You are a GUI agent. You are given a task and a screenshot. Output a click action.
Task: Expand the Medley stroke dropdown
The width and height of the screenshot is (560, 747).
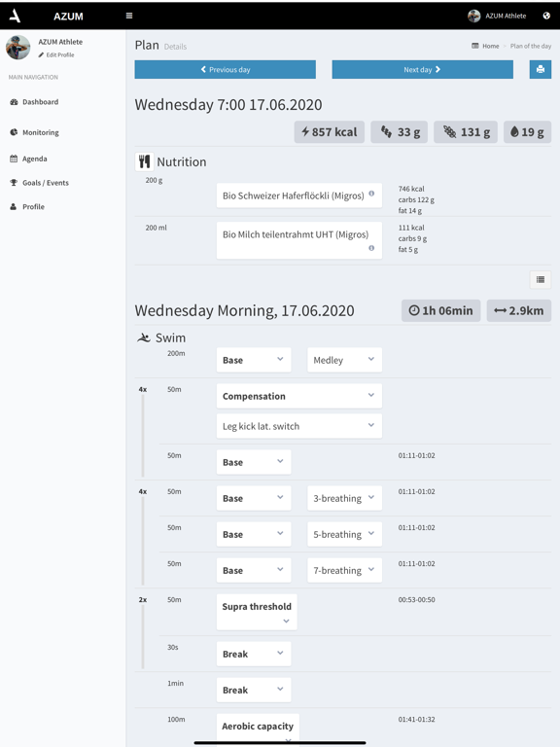click(344, 360)
